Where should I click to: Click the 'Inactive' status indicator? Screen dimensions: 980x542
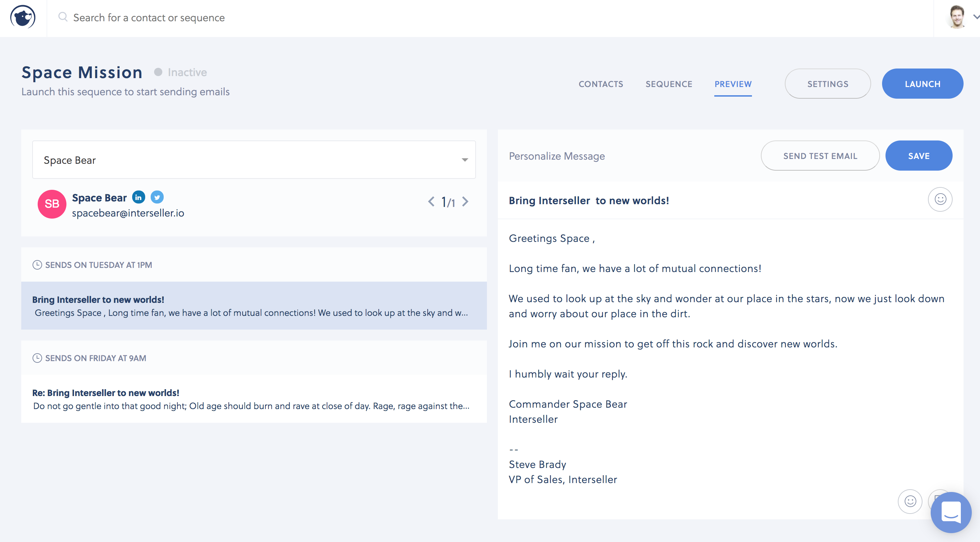click(x=180, y=72)
